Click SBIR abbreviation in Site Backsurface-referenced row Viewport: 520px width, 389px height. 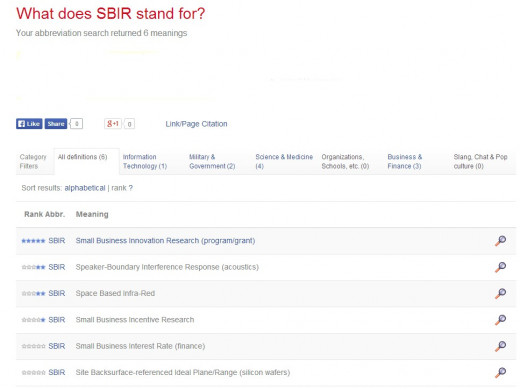click(x=57, y=372)
